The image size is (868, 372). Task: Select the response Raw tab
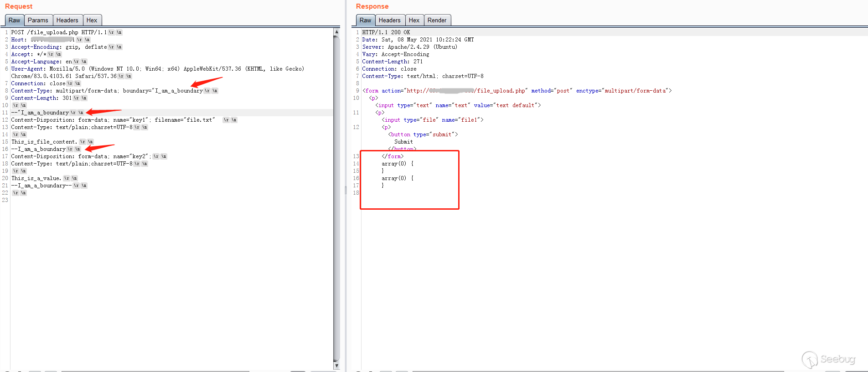pyautogui.click(x=365, y=20)
